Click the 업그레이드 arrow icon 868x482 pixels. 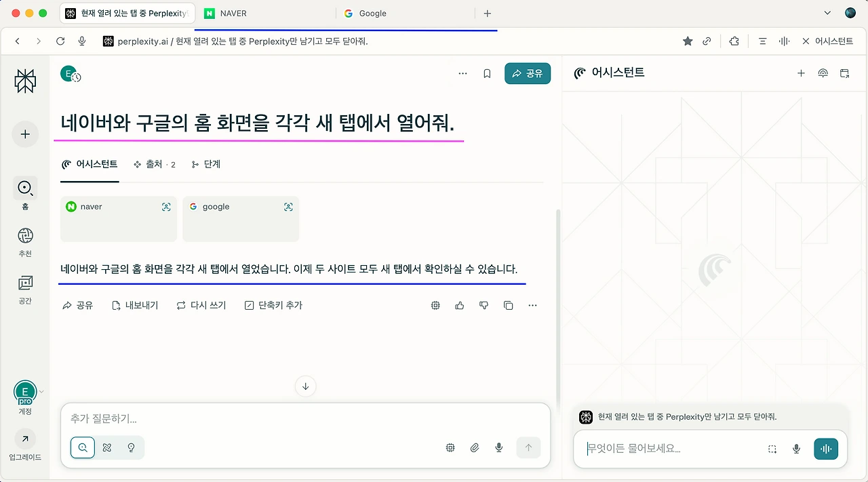tap(25, 439)
